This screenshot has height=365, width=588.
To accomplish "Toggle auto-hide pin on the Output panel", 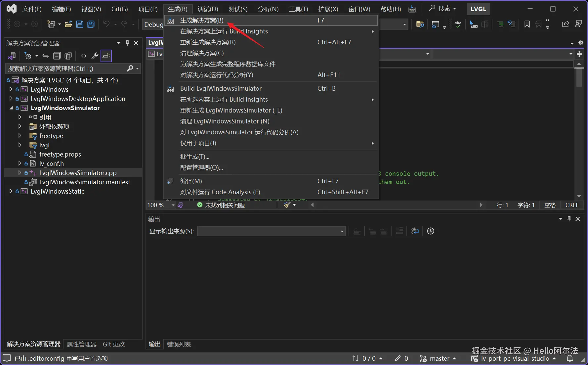I will click(x=569, y=219).
